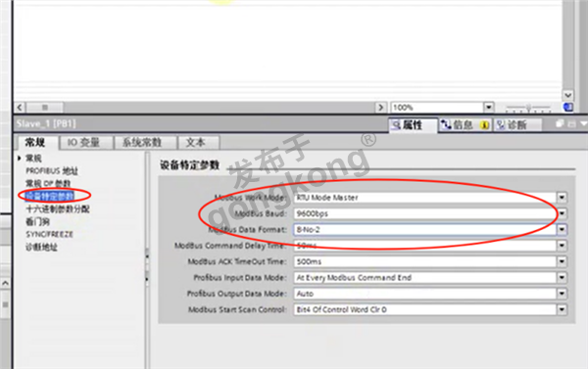This screenshot has height=369, width=588.
Task: Click the 9600bps baud value field
Action: [425, 213]
